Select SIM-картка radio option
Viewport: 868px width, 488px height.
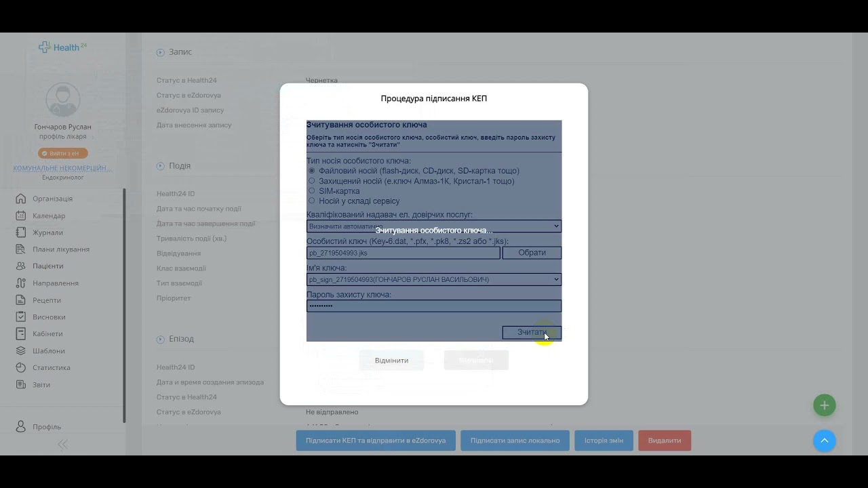pyautogui.click(x=312, y=191)
